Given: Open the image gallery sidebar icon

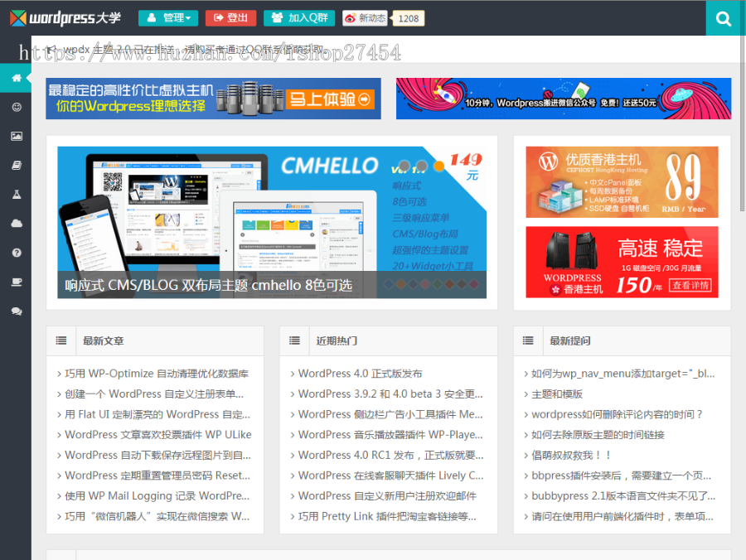Looking at the screenshot, I should tap(15, 136).
